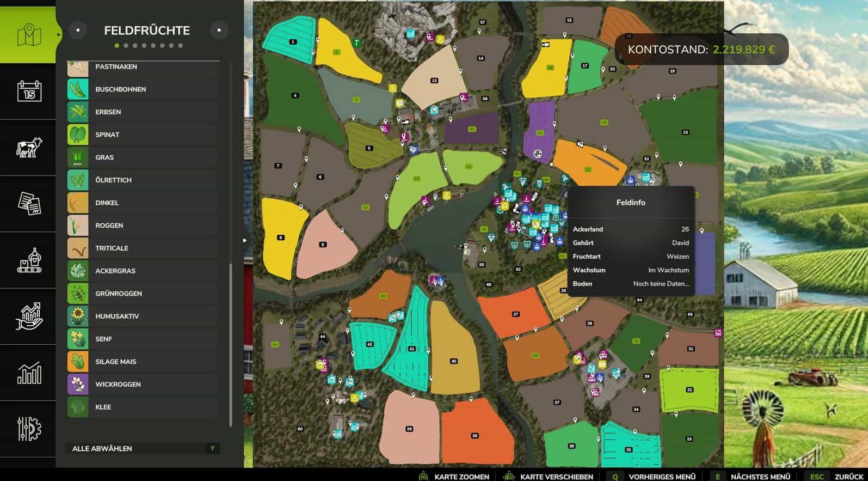Open the map overview sidebar icon

point(28,35)
